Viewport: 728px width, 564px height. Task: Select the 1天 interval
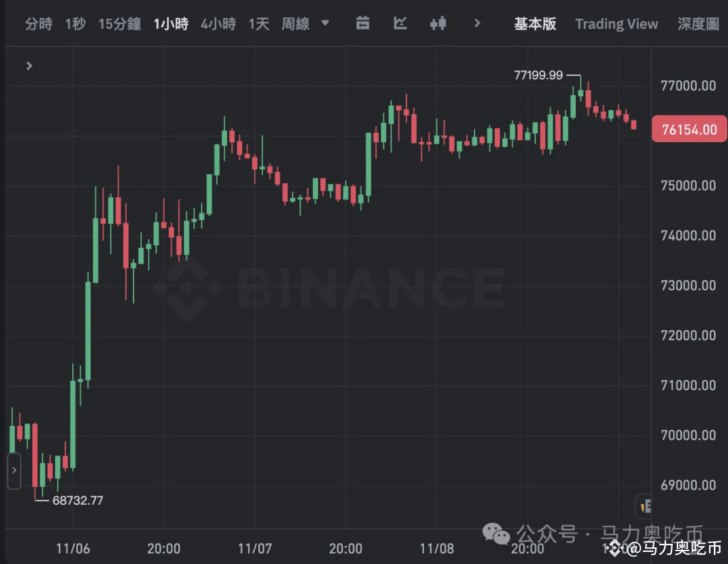pos(259,24)
